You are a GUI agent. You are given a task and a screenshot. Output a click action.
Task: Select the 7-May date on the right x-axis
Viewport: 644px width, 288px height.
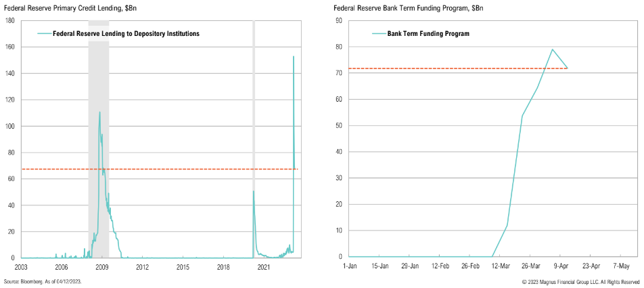pyautogui.click(x=621, y=266)
